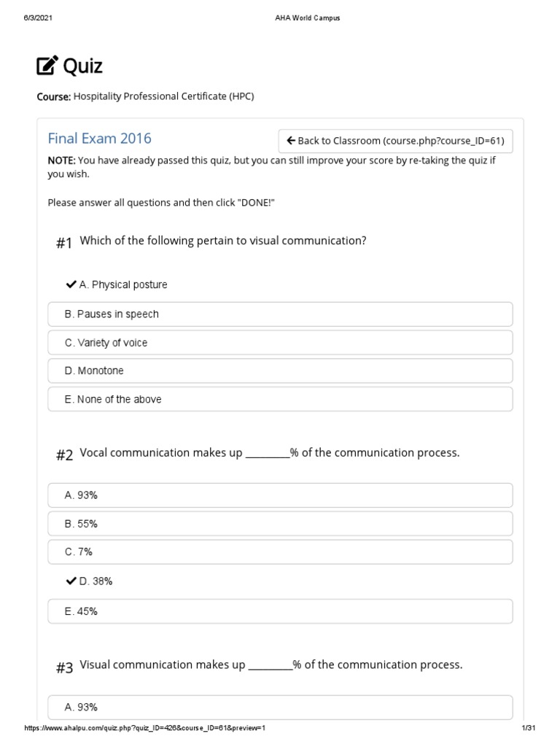The width and height of the screenshot is (560, 747).
Task: Click question #1 text about visual communication
Action: 222,241
